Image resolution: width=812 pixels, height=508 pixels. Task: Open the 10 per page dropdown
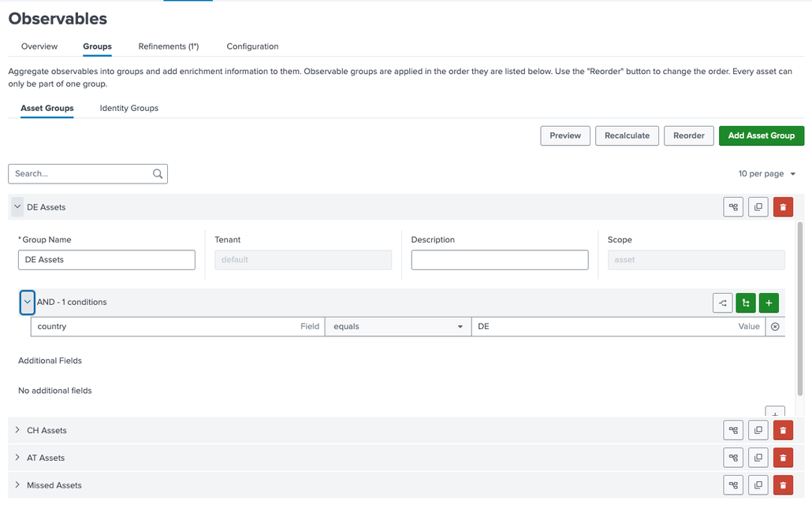[766, 174]
